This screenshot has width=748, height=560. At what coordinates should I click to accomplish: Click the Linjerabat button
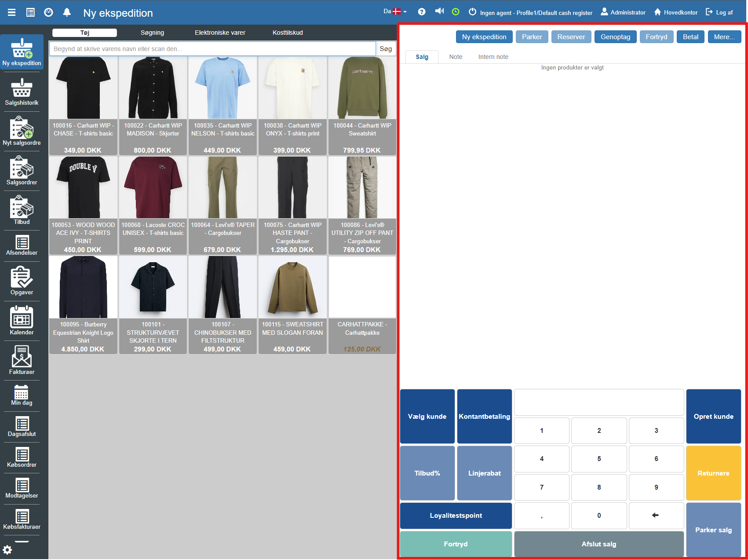[x=484, y=473]
